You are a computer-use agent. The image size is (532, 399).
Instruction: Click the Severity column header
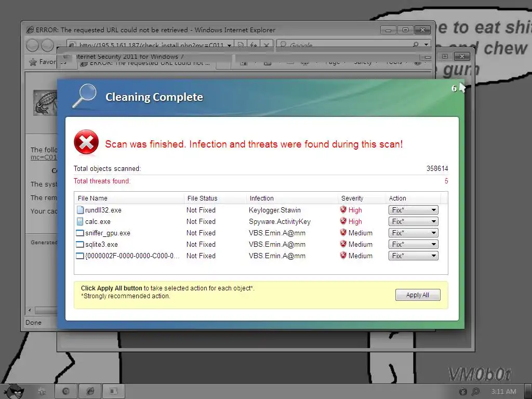(362, 198)
